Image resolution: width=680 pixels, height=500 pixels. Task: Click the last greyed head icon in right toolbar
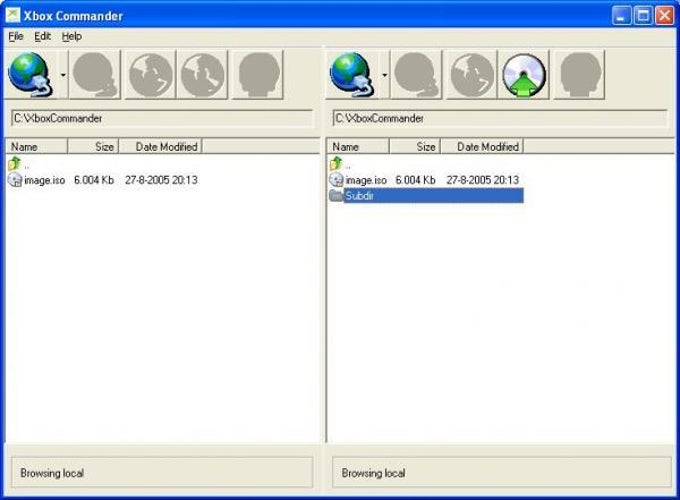(579, 75)
